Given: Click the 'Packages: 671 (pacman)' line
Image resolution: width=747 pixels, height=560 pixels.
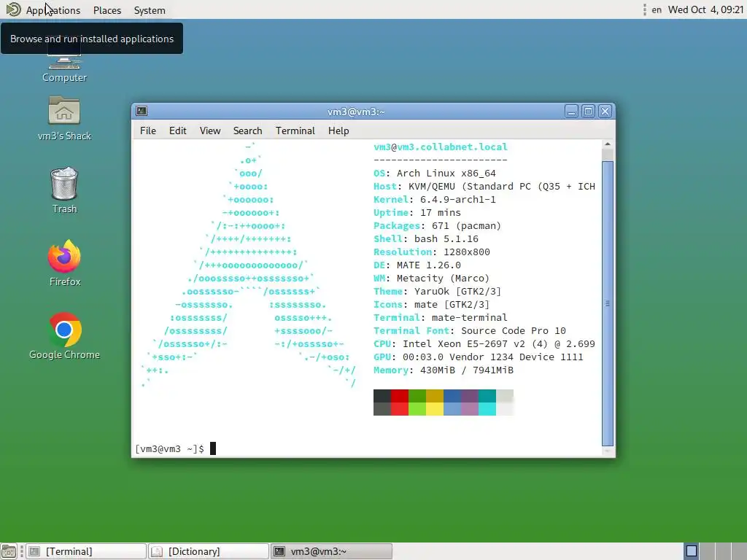Looking at the screenshot, I should click(x=438, y=226).
